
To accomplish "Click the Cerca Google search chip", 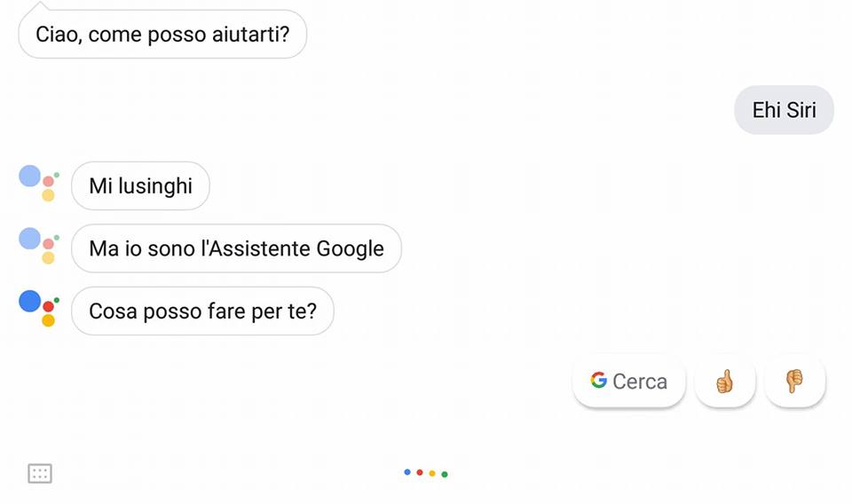I will pos(629,382).
